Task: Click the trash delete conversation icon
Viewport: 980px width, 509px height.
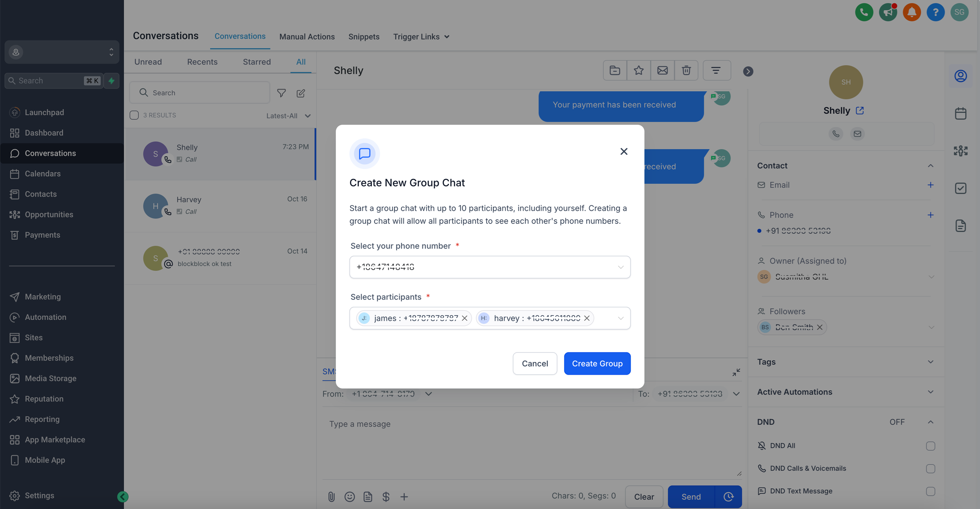Action: 686,71
